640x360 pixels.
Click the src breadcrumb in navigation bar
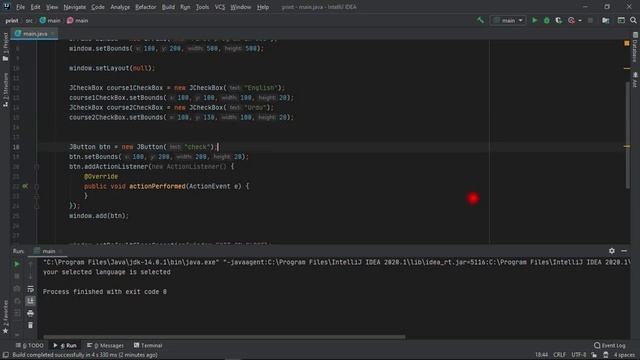(29, 20)
